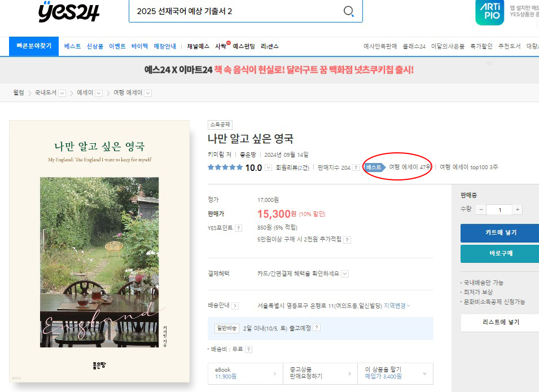Open 채널예스 menu item

198,46
